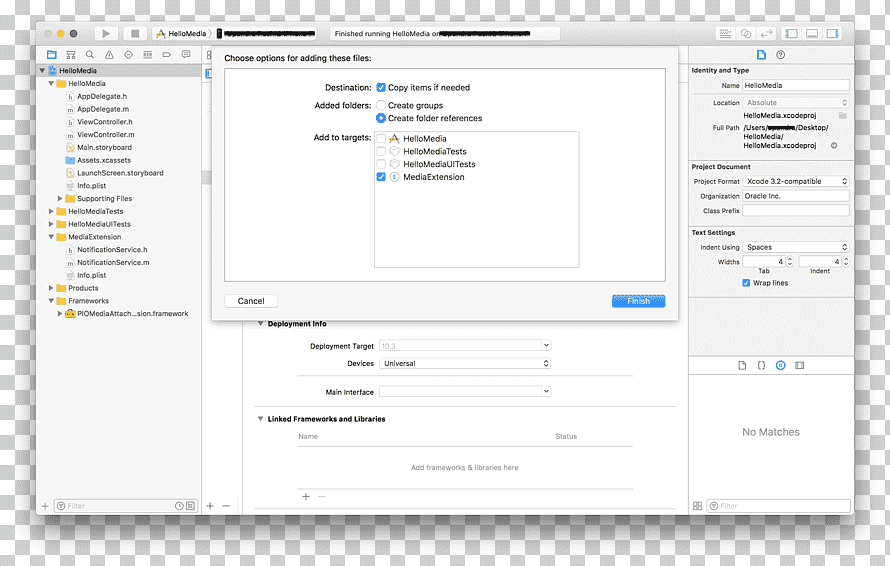Viewport: 890px width, 566px height.
Task: Click the Cancel button
Action: click(x=251, y=301)
